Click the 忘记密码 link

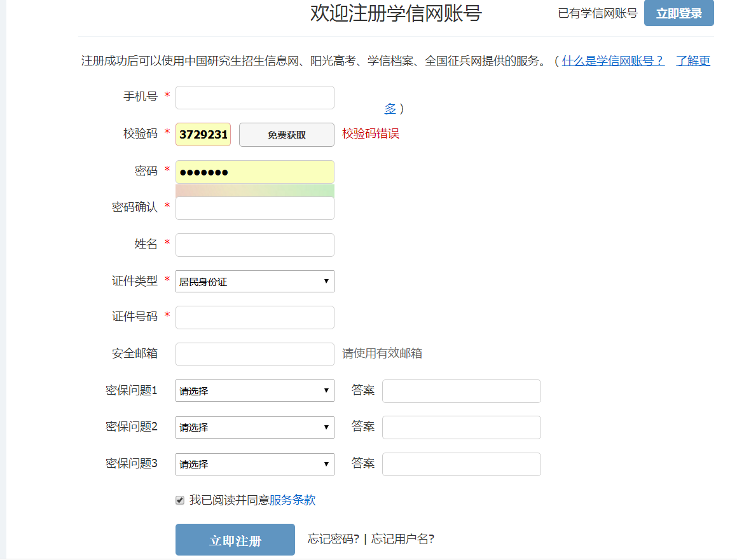coord(333,538)
